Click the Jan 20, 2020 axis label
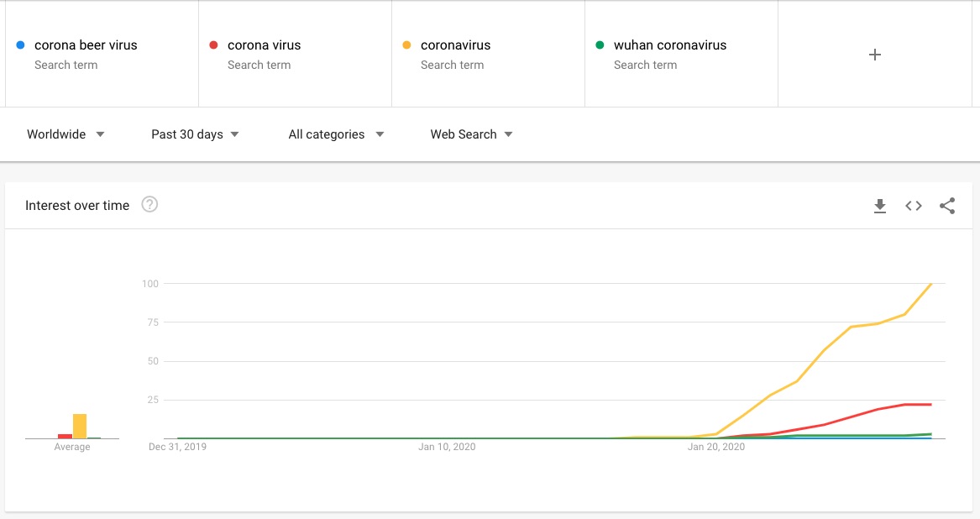Image resolution: width=980 pixels, height=519 pixels. [x=716, y=447]
